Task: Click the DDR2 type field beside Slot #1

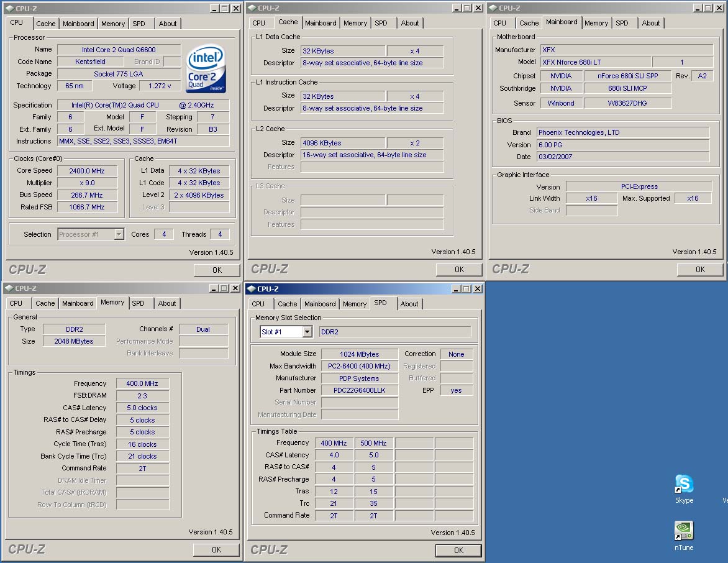Action: coord(395,332)
